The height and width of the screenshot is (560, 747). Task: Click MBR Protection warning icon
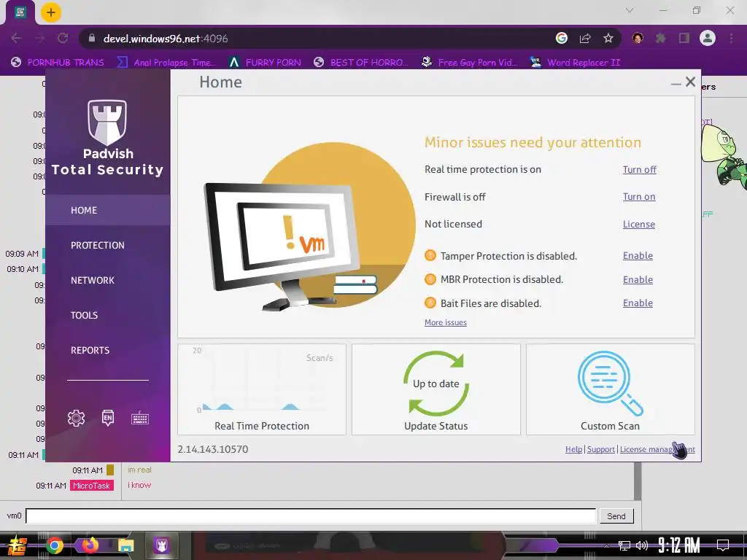430,279
